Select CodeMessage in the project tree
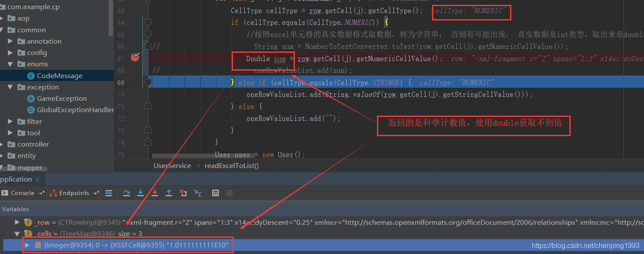The image size is (644, 254). (59, 76)
